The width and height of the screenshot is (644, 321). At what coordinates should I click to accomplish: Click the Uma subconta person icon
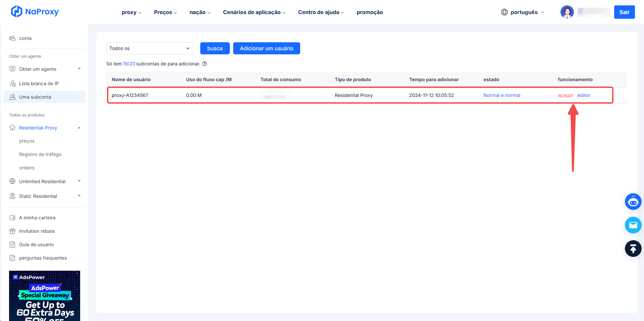(x=12, y=97)
